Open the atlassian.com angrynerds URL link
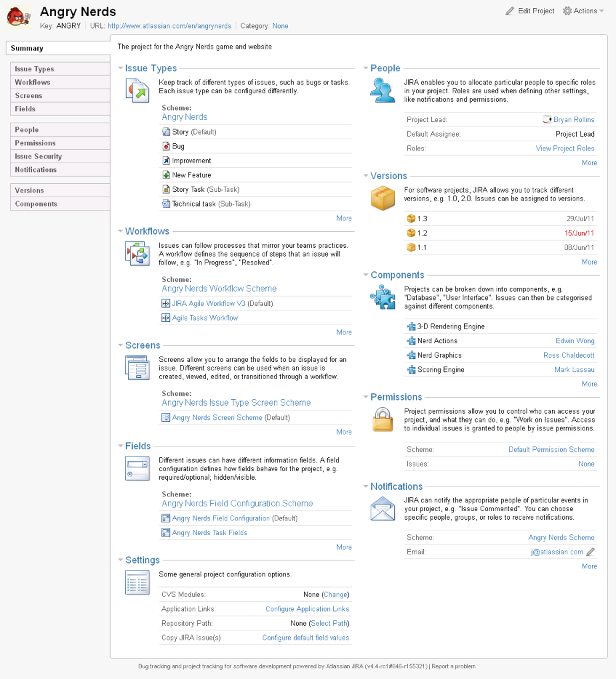Image resolution: width=616 pixels, height=679 pixels. point(169,26)
